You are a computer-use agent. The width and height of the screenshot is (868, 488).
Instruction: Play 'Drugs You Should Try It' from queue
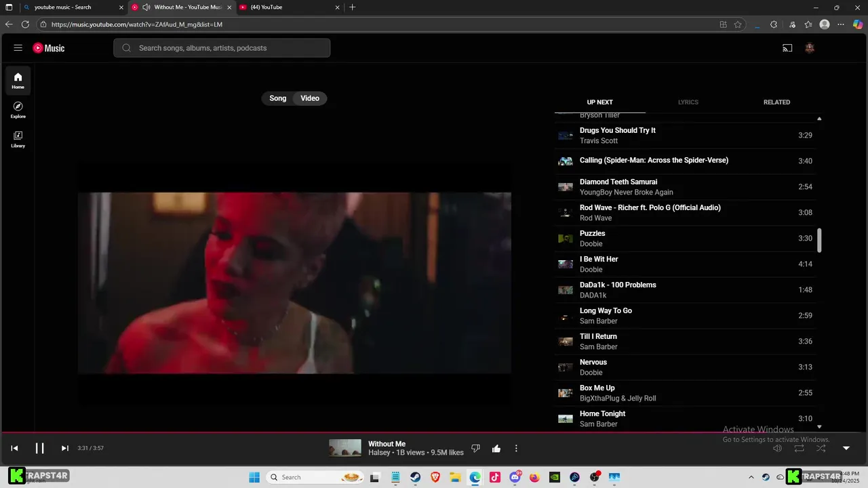click(685, 136)
